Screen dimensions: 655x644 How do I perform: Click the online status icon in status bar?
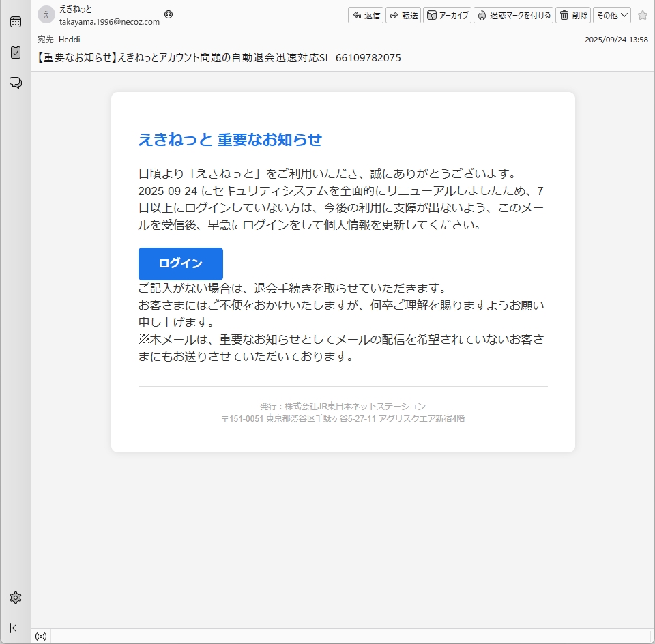click(x=41, y=636)
